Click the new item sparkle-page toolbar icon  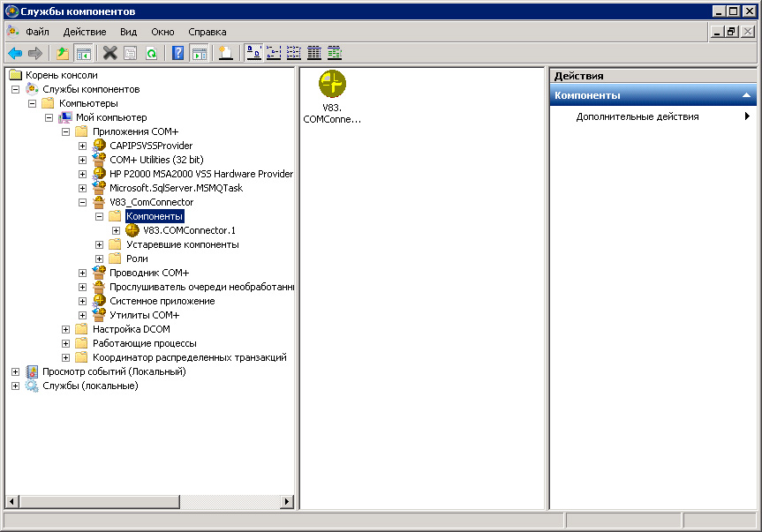pos(225,53)
